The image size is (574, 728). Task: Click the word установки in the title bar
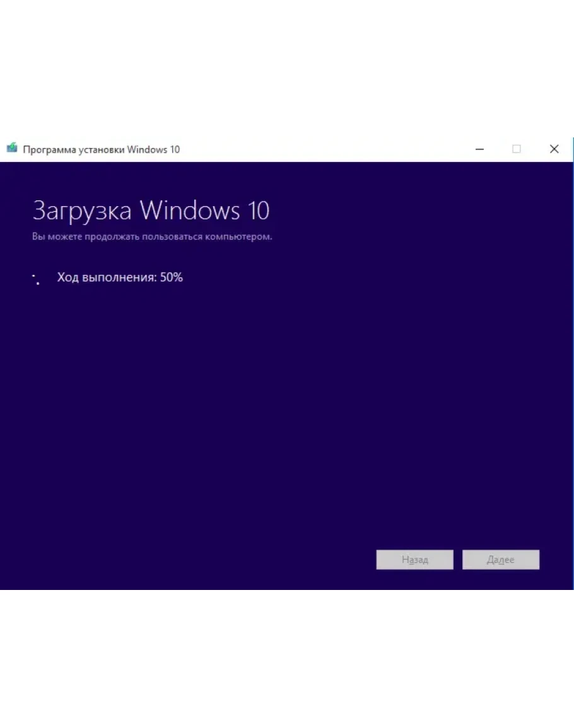point(101,149)
